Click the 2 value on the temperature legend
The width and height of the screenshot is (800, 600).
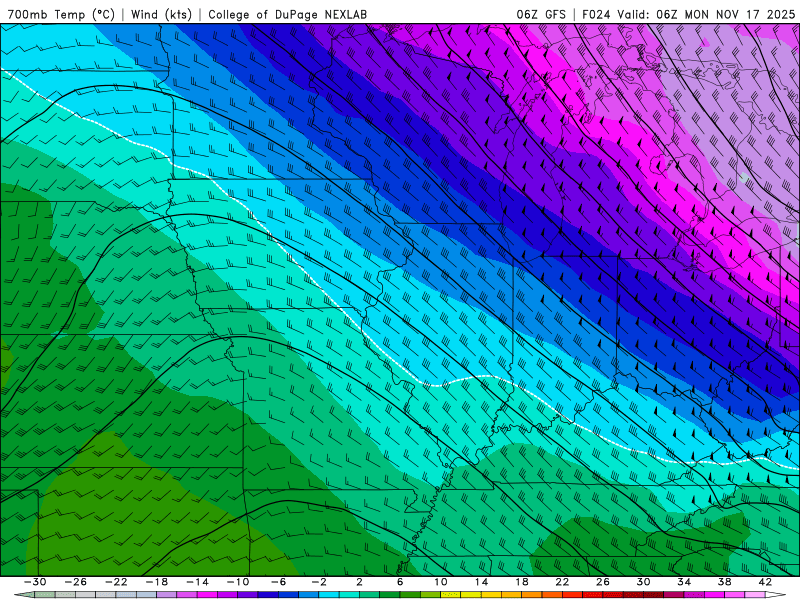[x=359, y=582]
